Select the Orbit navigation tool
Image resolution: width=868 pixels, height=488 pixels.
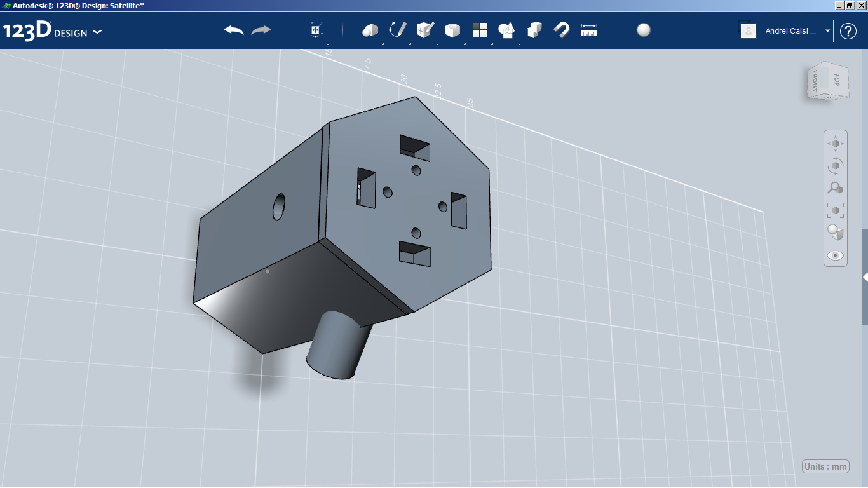[836, 166]
